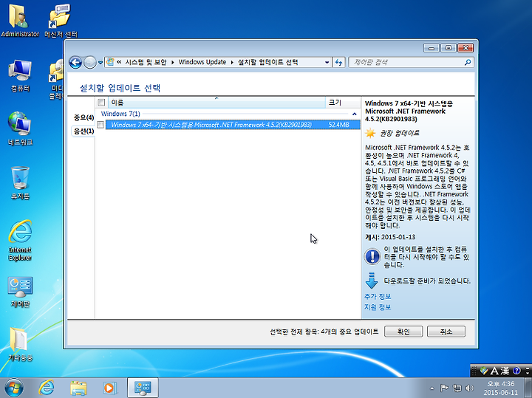Click the IME 漢 Hanja conversion button
This screenshot has height=398, width=532.
coord(505,371)
